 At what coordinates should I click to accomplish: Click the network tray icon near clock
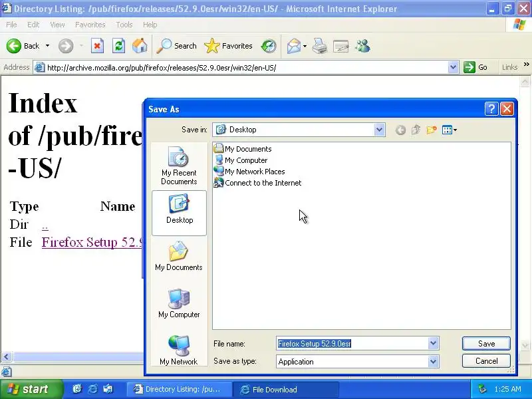click(481, 389)
